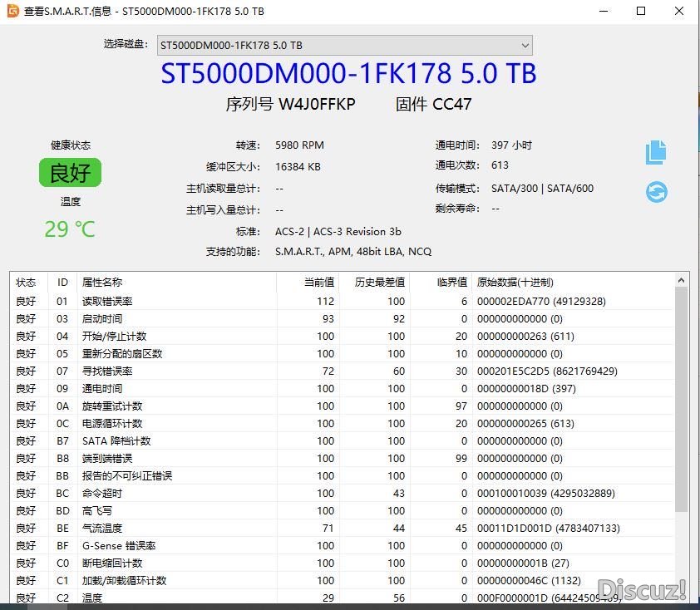This screenshot has width=700, height=610.
Task: Click raw value 000201E5C2D5 (8621769429)
Action: tap(547, 371)
